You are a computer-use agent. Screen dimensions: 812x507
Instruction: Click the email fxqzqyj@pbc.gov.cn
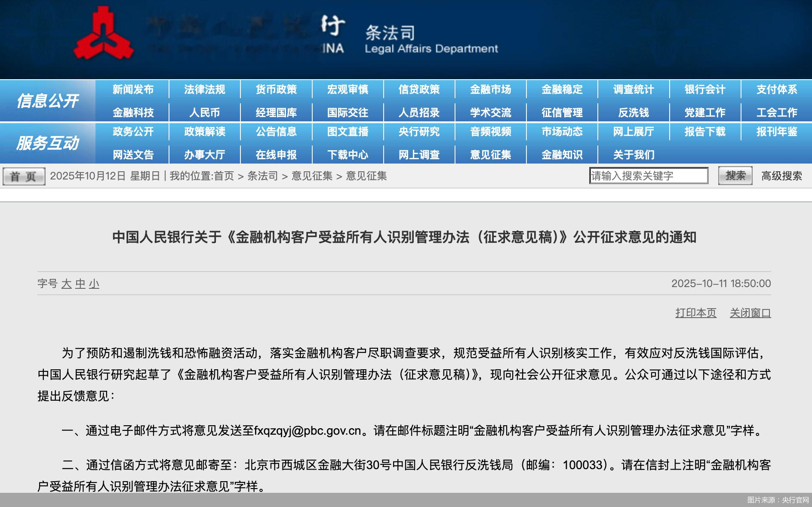pos(308,430)
